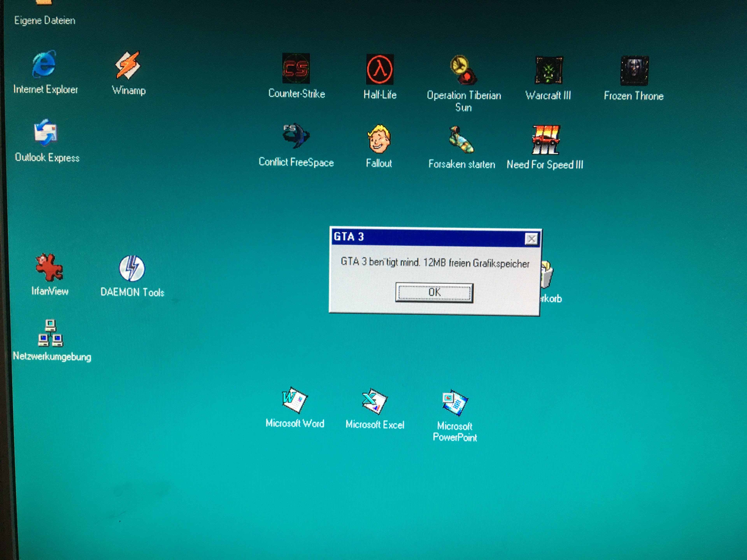Close the GTA 3 error dialog

point(531,239)
